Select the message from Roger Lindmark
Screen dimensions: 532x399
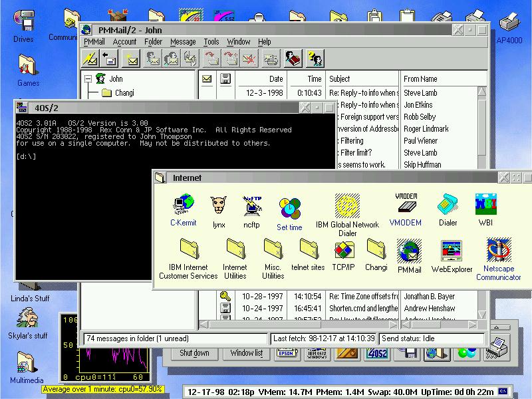tap(426, 128)
